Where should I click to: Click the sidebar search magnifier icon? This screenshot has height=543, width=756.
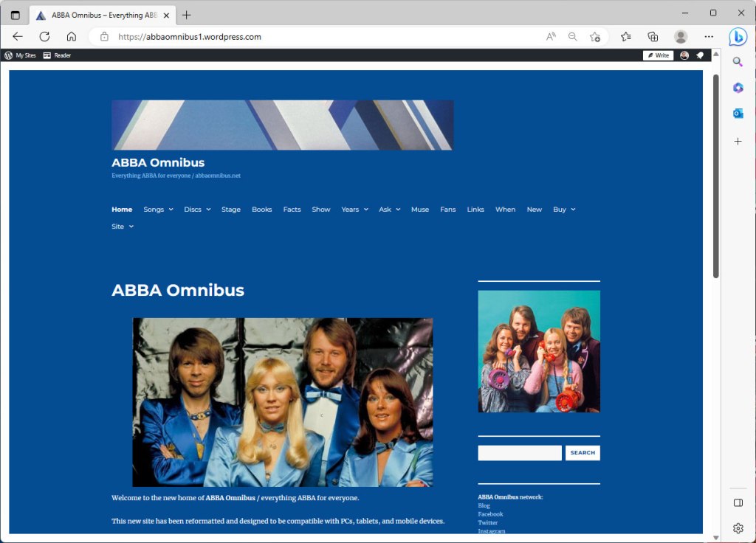click(738, 62)
